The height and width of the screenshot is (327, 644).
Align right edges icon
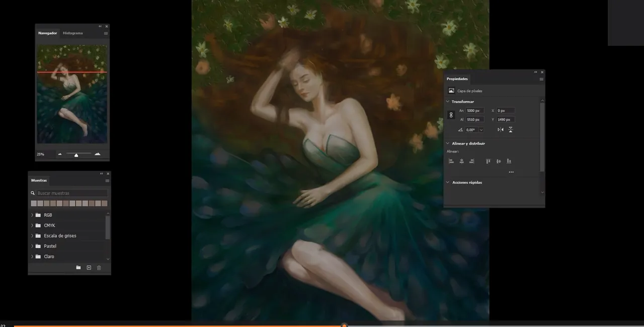coord(471,161)
